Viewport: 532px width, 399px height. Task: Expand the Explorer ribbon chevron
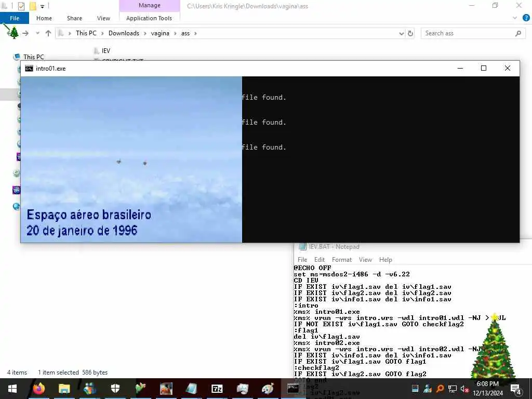click(x=515, y=18)
